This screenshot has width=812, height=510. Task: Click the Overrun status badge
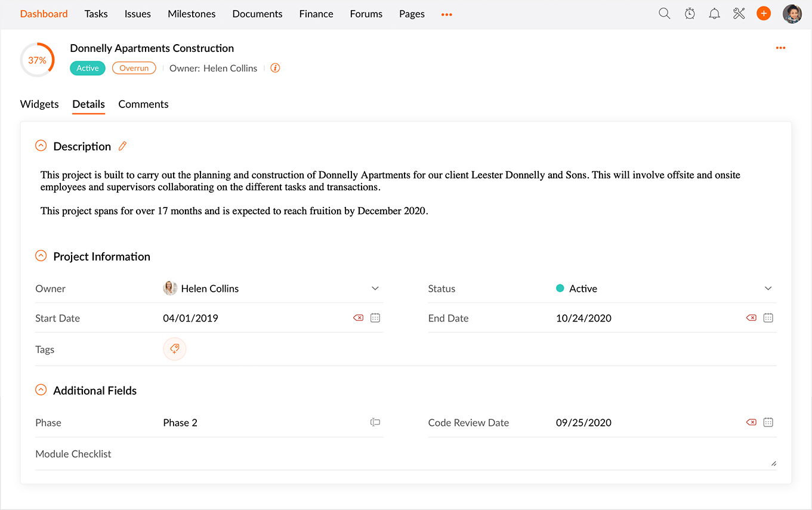pyautogui.click(x=134, y=68)
